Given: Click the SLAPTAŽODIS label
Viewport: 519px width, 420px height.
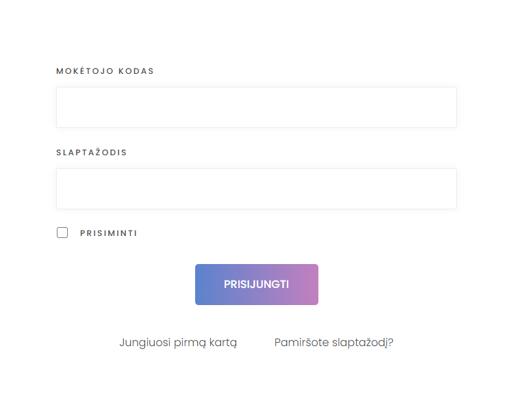Looking at the screenshot, I should (x=92, y=152).
